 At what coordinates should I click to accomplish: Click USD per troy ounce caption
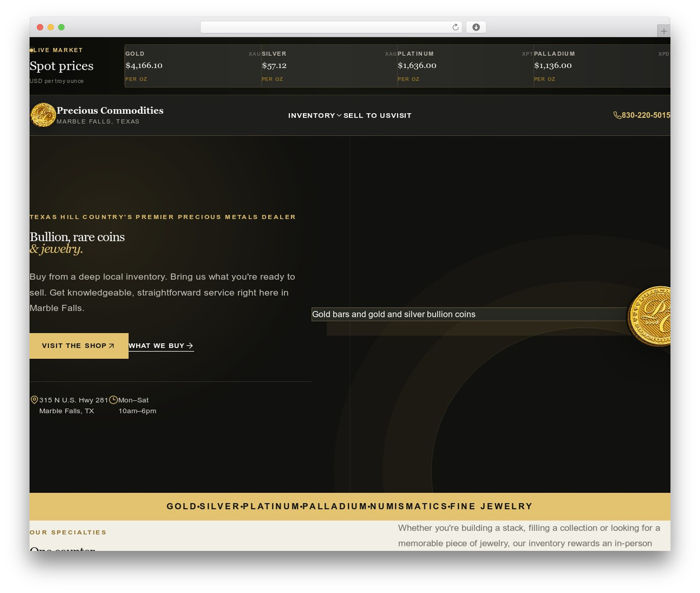[57, 81]
